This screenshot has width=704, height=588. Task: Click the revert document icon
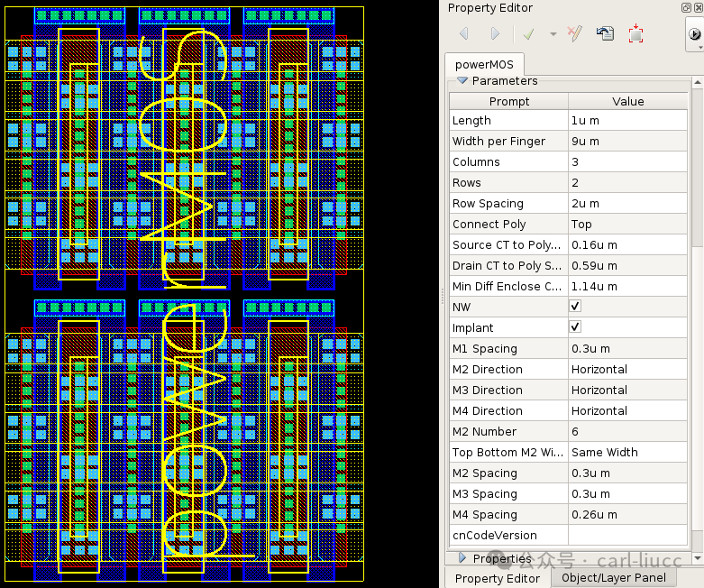pos(605,33)
